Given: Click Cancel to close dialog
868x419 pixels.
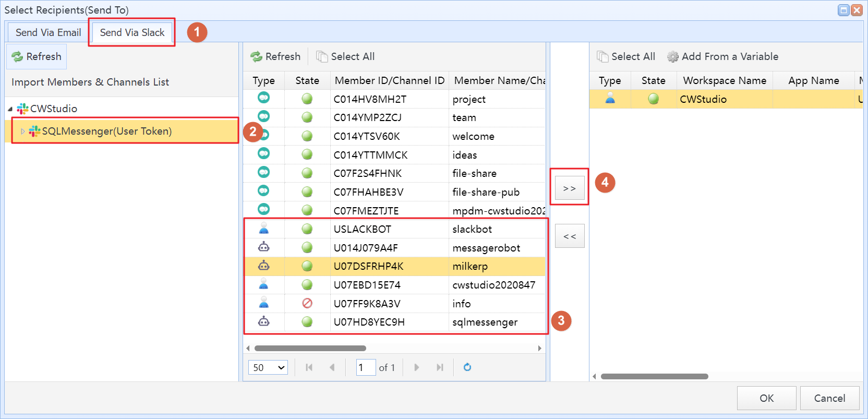Looking at the screenshot, I should [x=829, y=398].
